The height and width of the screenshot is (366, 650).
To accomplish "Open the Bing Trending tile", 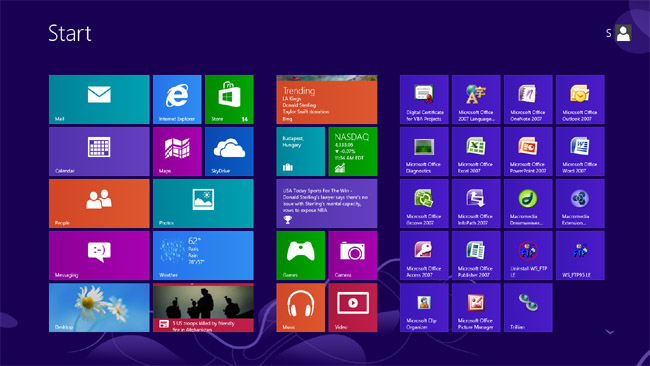I will point(327,99).
